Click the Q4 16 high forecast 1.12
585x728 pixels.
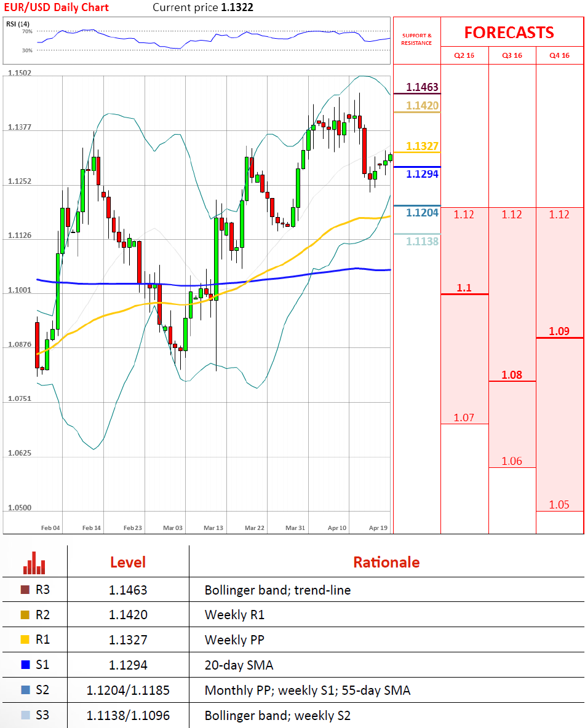[559, 215]
